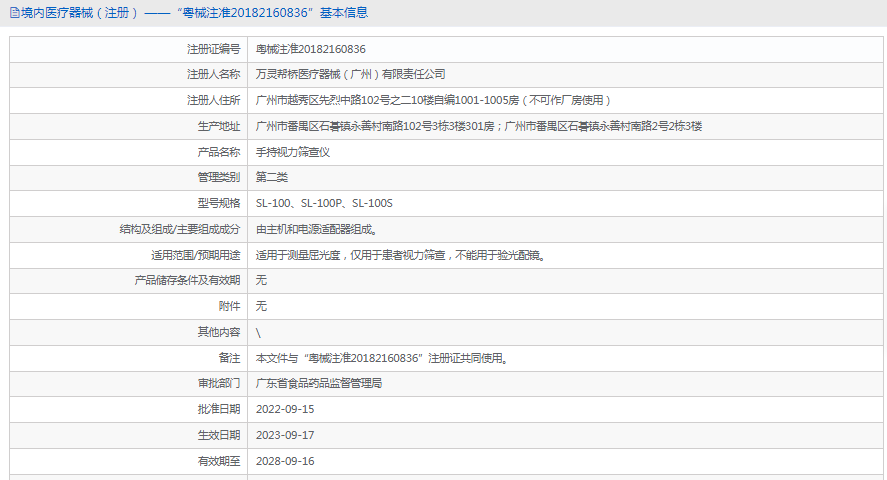Image resolution: width=887 pixels, height=480 pixels.
Task: Select effective date 2023-09-17
Action: tap(285, 435)
